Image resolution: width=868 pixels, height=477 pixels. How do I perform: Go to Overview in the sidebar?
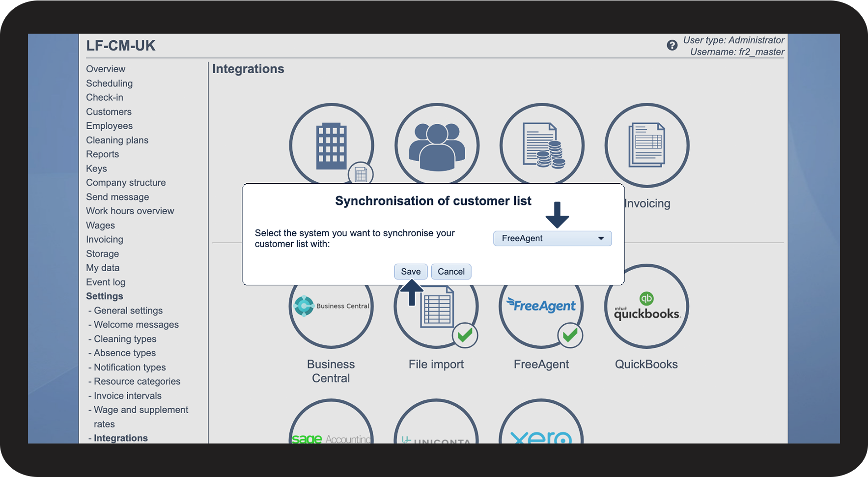click(106, 69)
